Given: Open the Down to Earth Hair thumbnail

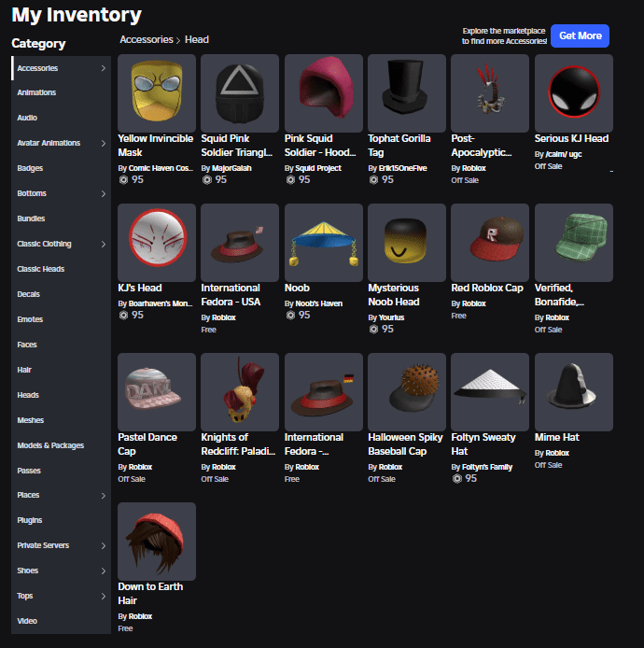Looking at the screenshot, I should pos(157,542).
